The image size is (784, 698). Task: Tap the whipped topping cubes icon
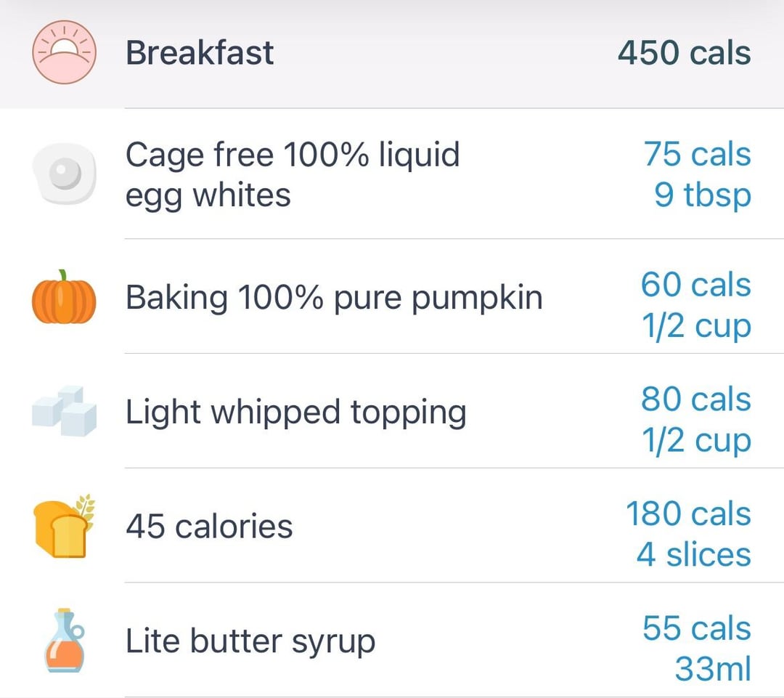pyautogui.click(x=64, y=411)
